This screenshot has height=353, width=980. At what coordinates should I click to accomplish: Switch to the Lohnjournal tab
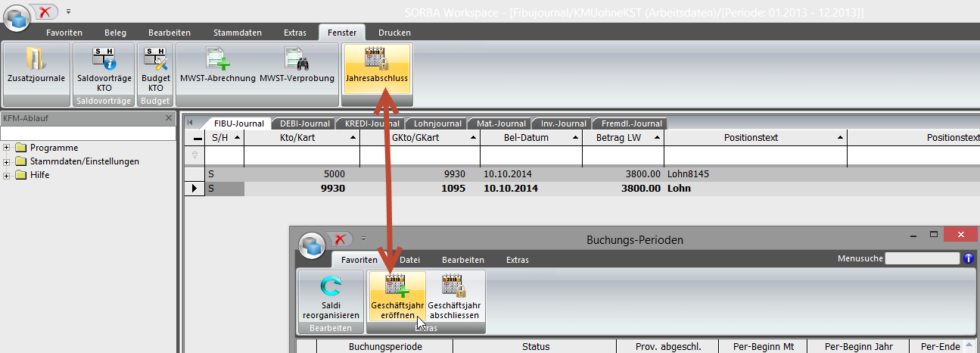pyautogui.click(x=437, y=123)
